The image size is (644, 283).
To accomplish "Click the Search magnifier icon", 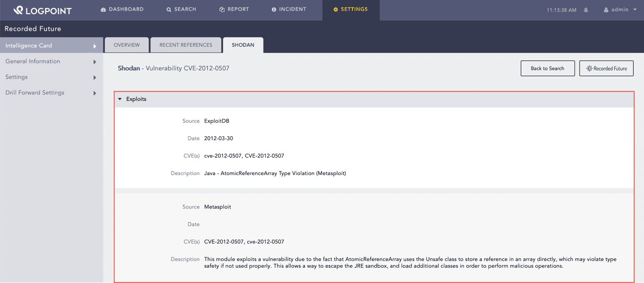I will [169, 9].
